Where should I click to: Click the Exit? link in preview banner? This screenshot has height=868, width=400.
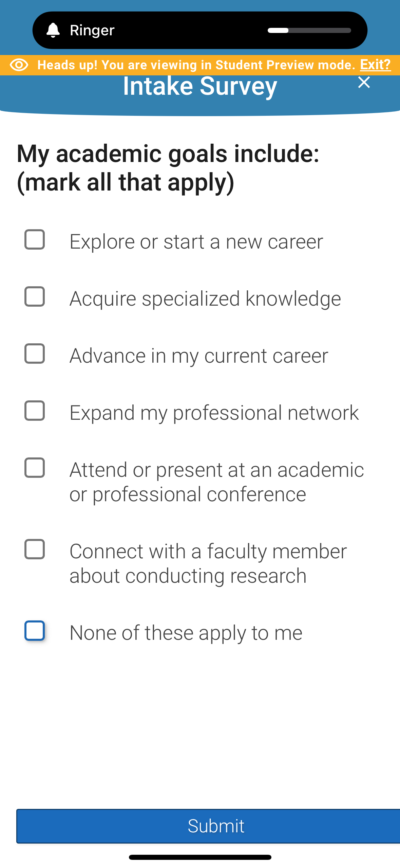coord(375,65)
